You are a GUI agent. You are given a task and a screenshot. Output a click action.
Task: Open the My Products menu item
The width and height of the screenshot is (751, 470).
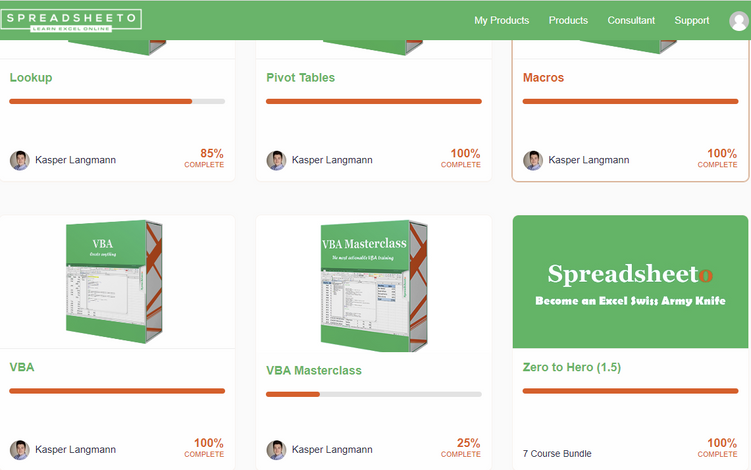tap(501, 21)
